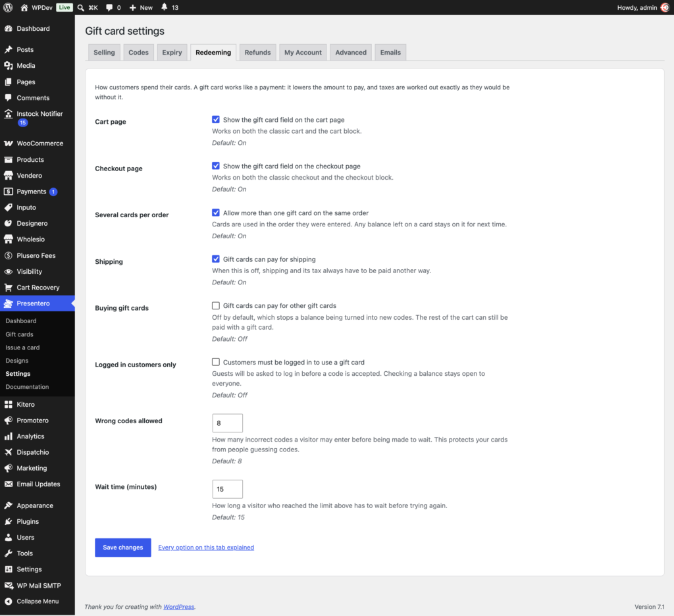Click the Dashboard gauge icon in sidebar
The width and height of the screenshot is (674, 616).
(8, 28)
